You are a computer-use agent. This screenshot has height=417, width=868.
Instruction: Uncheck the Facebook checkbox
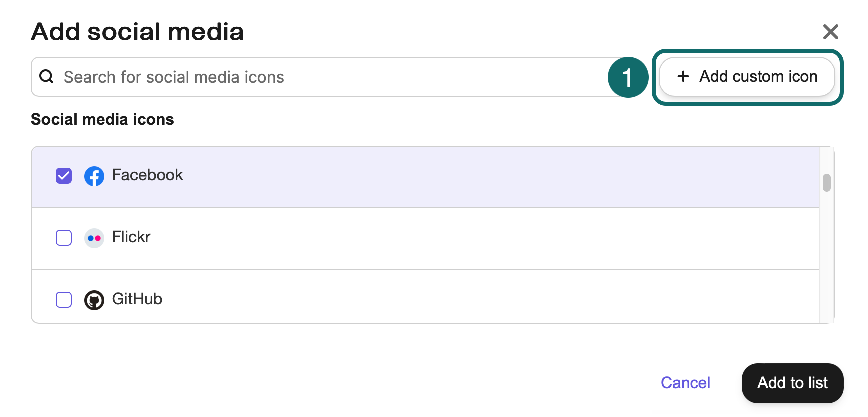pos(63,176)
